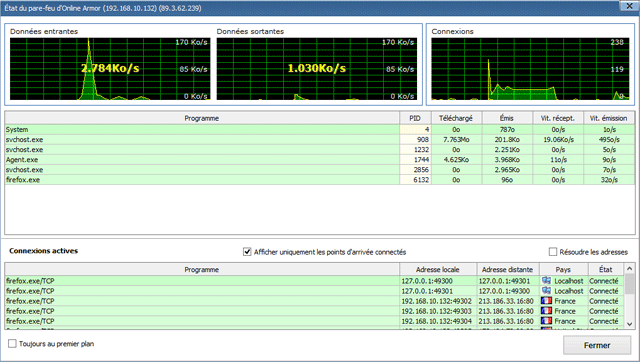Image resolution: width=640 pixels, height=362 pixels.
Task: Sort by Vit. récept. column header
Action: (x=558, y=118)
